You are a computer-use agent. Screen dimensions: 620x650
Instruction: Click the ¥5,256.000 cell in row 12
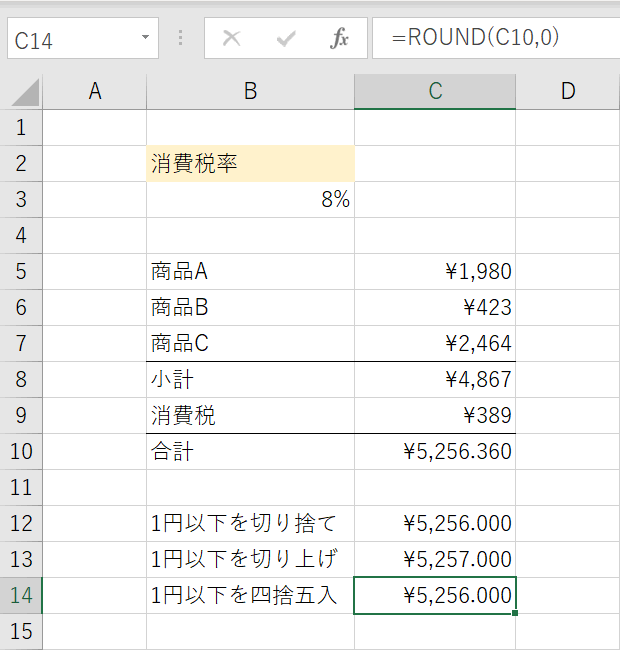435,524
